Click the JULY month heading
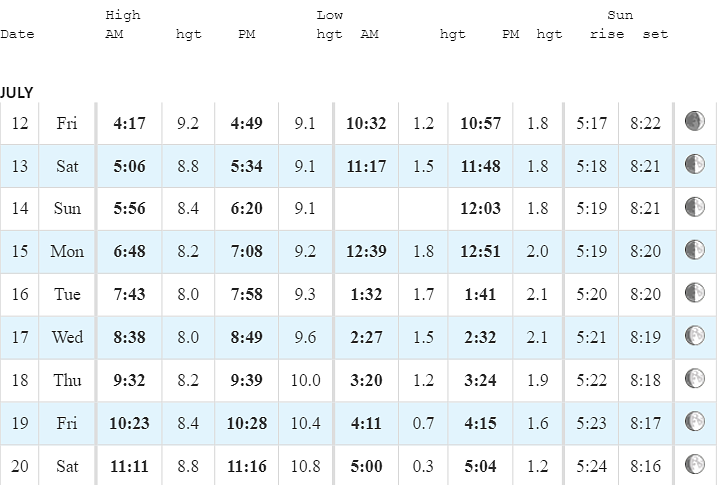Image resolution: width=717 pixels, height=485 pixels. pos(16,93)
